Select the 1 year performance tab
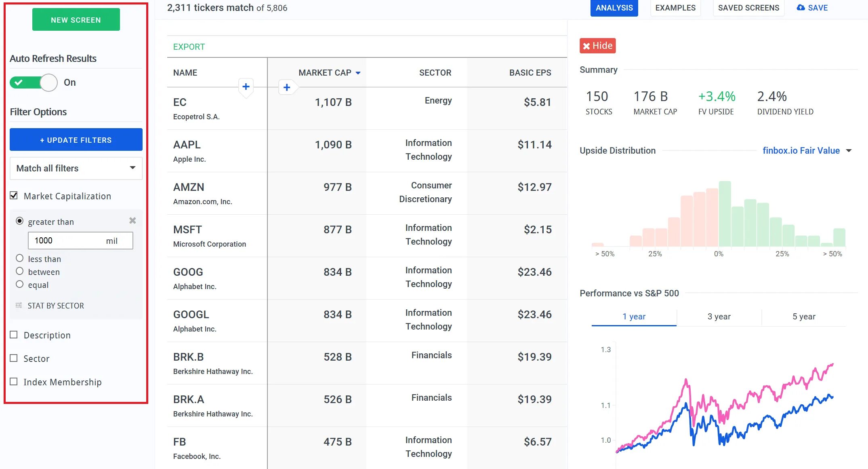This screenshot has height=469, width=868. (634, 317)
